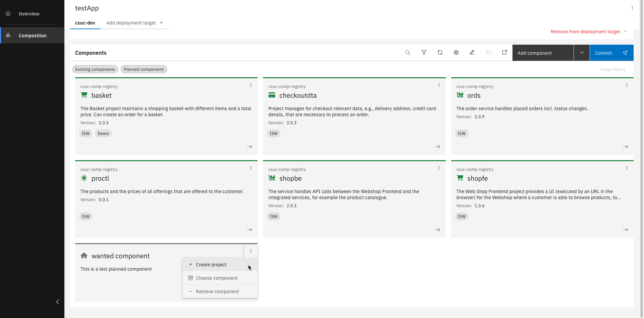Click the search icon in Components toolbar
644x318 pixels.
point(408,53)
